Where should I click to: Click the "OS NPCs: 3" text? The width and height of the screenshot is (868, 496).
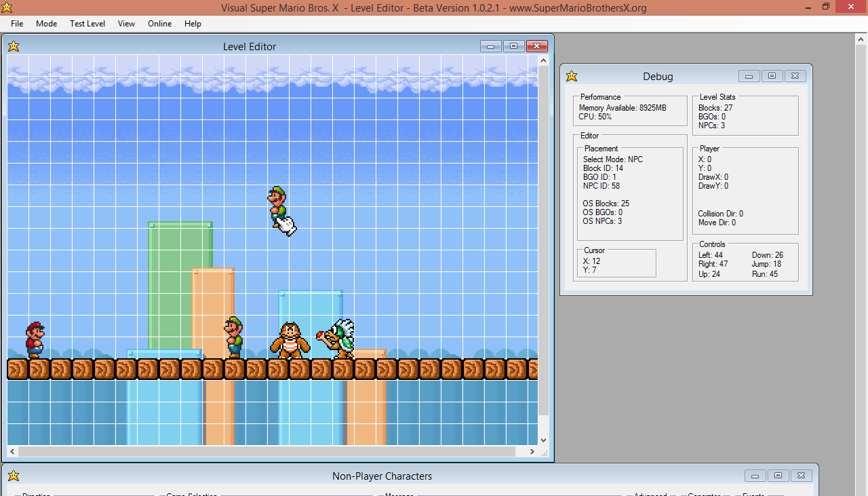[603, 221]
